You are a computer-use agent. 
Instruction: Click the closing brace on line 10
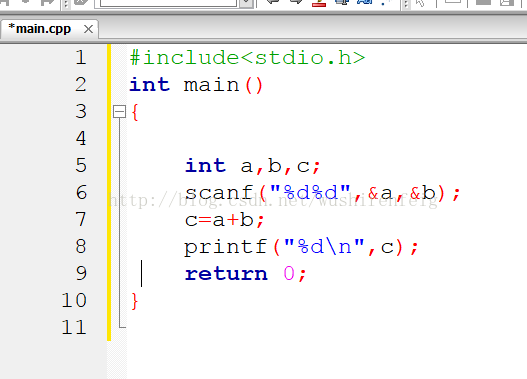point(135,301)
